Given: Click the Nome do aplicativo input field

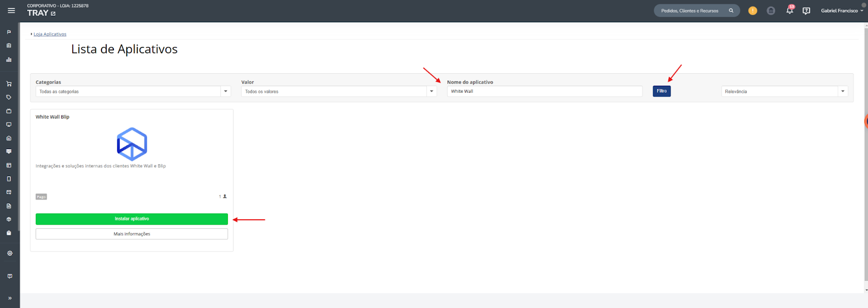Looking at the screenshot, I should click(545, 91).
